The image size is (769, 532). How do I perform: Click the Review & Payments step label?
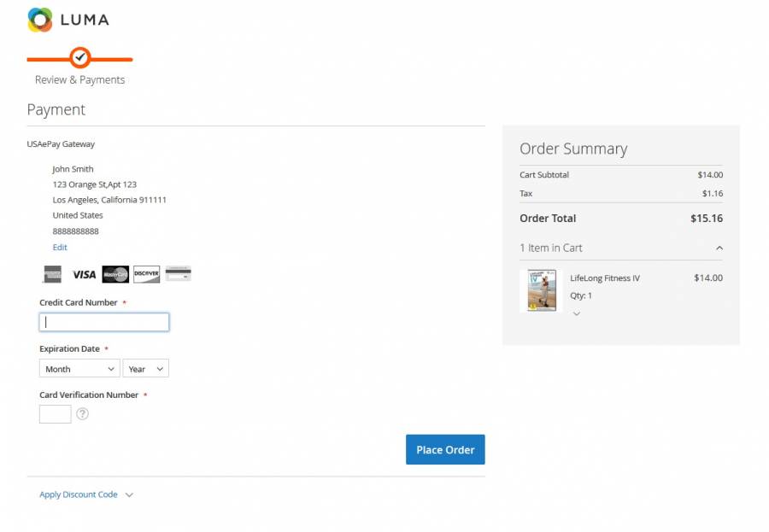click(79, 79)
